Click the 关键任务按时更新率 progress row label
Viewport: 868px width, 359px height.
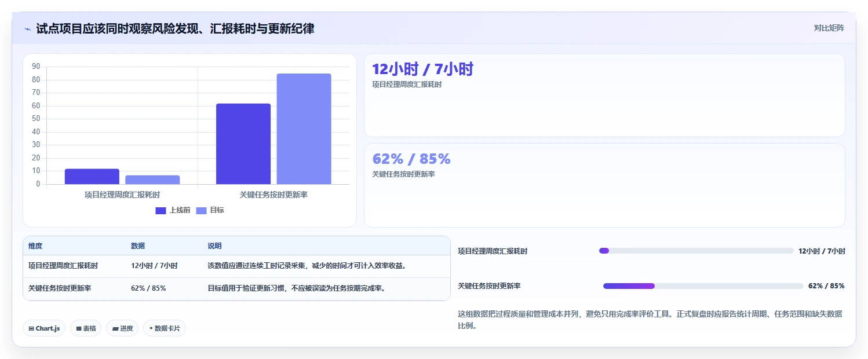click(489, 286)
